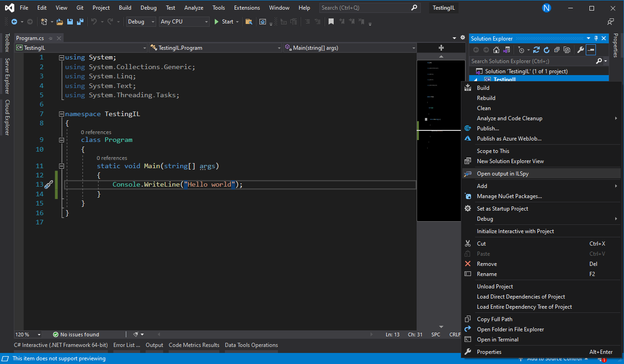Collapse the namespace TestingIL block

coord(62,114)
